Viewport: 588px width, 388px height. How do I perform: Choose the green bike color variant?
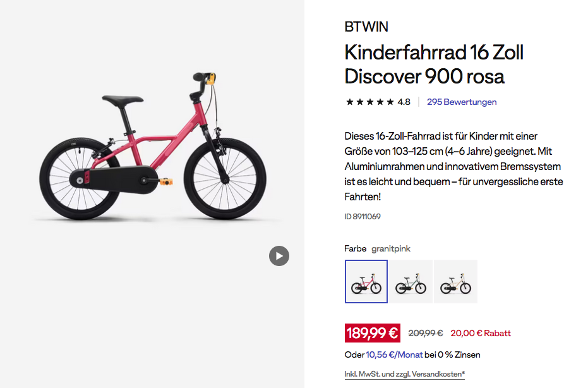411,281
